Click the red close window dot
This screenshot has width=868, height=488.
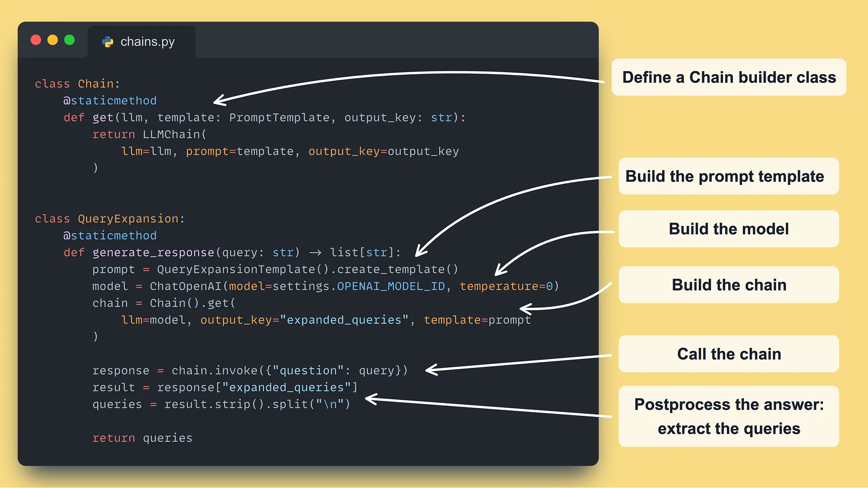tap(36, 40)
